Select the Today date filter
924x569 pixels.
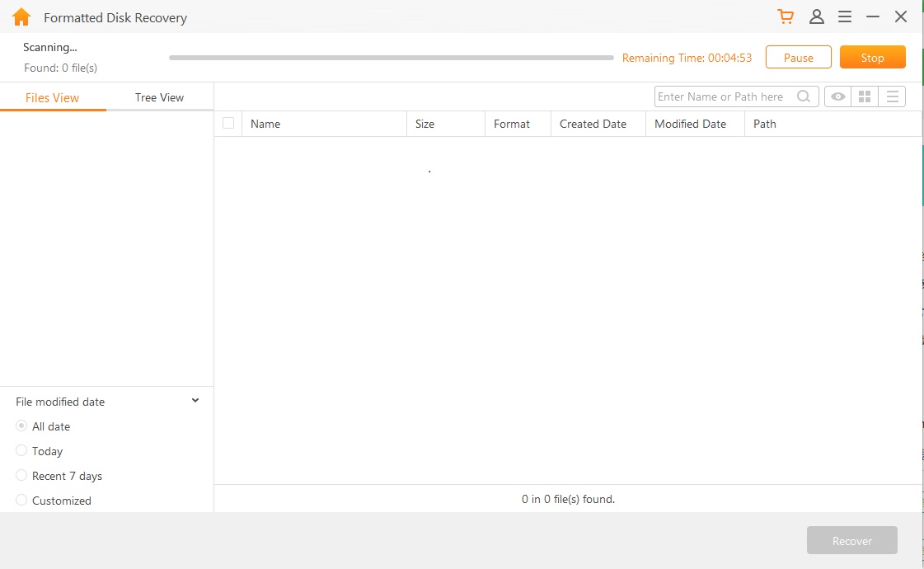point(22,451)
